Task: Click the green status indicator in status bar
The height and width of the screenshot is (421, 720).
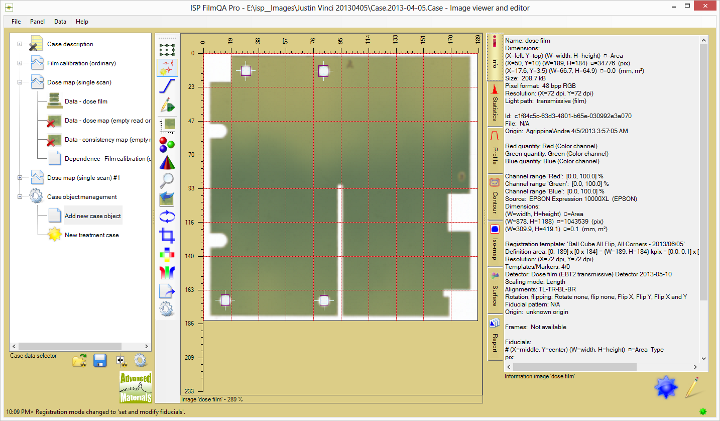Action: point(703,411)
